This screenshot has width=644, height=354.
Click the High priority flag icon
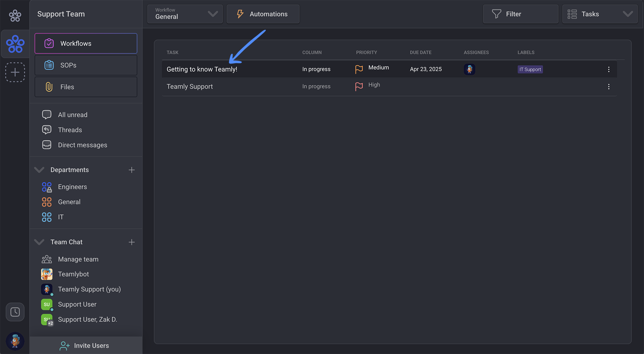click(359, 86)
